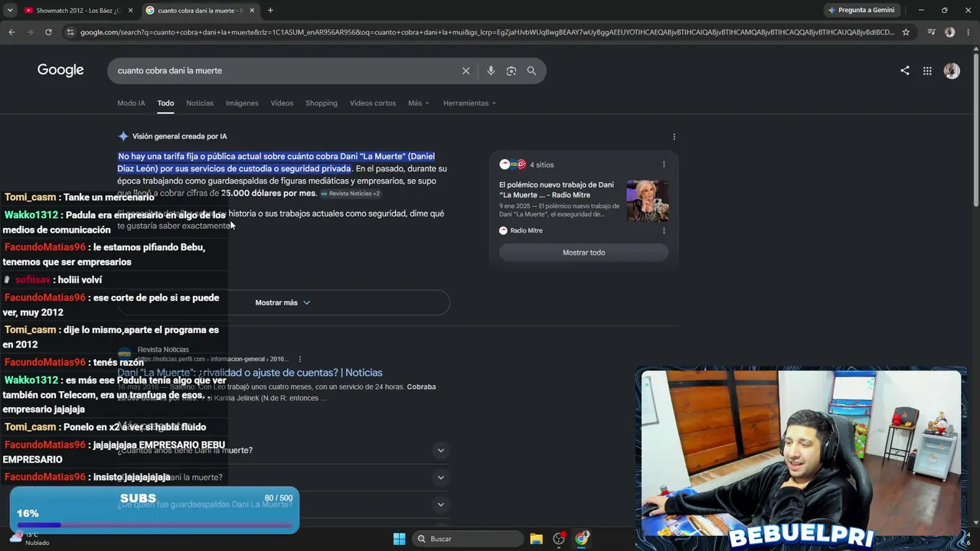Viewport: 980px width, 551px height.
Task: Open the Revista Noticias +2 source chip
Action: (350, 194)
